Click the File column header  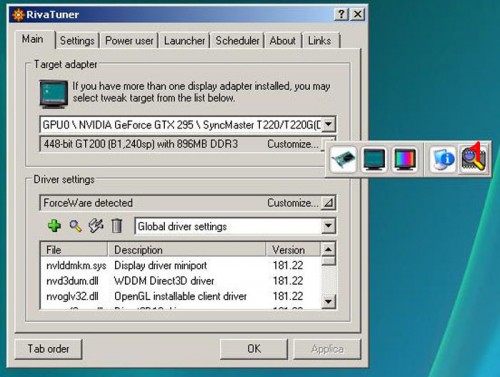coord(74,250)
